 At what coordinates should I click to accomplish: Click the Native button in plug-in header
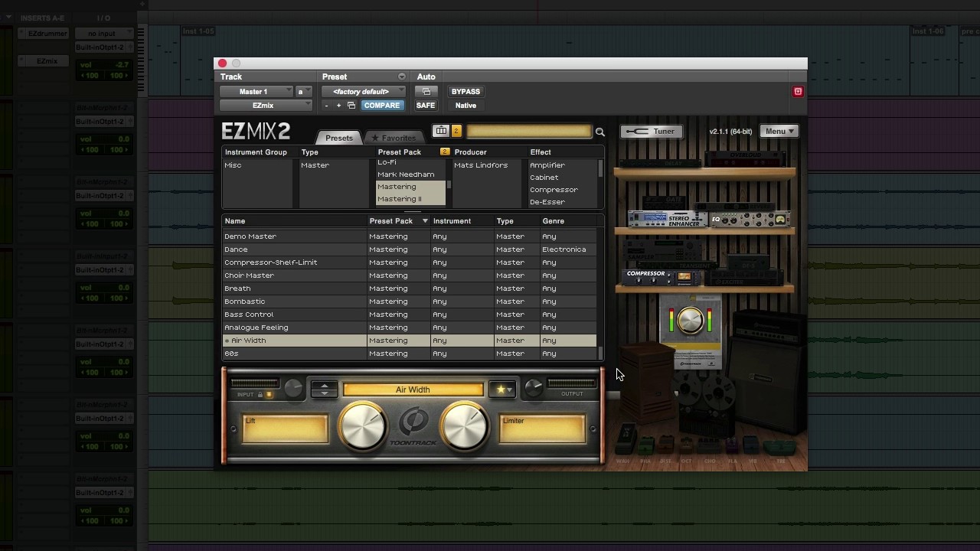click(465, 106)
